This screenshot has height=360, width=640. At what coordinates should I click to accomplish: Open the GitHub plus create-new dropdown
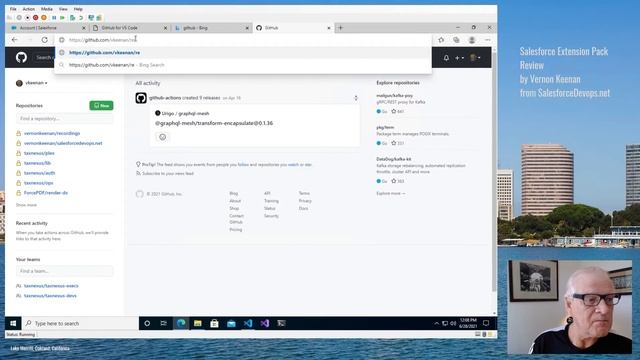(x=459, y=58)
